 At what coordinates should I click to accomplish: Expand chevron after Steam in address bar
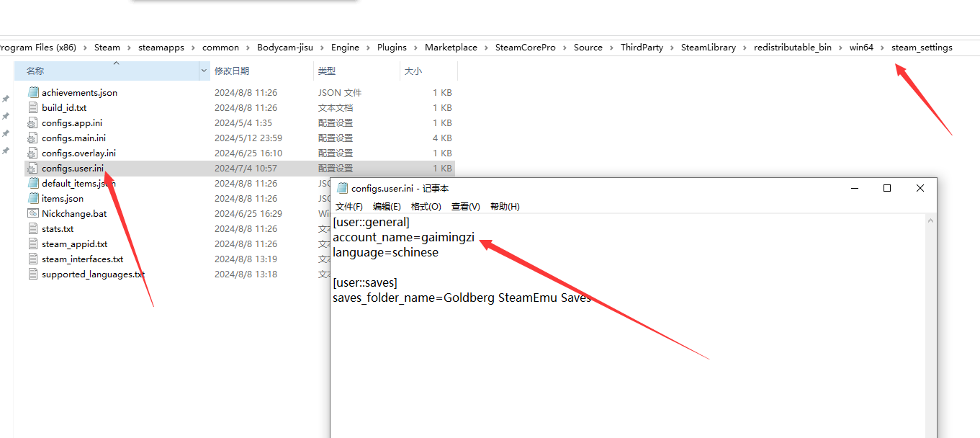130,48
